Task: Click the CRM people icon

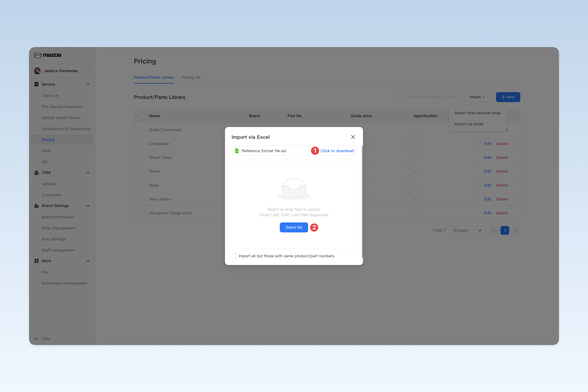Action: click(x=36, y=172)
